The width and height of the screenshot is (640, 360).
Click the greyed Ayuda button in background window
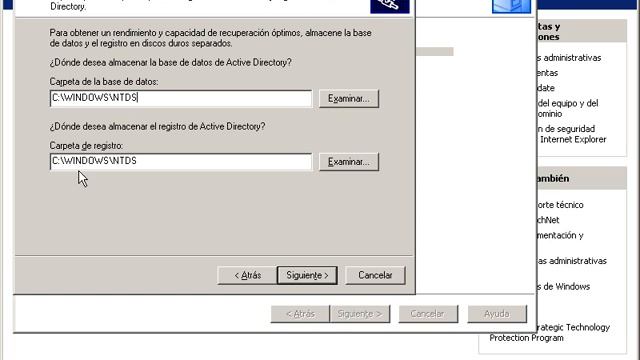tap(497, 314)
